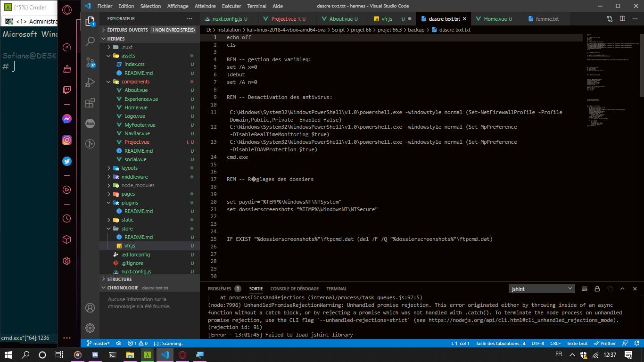Open notifications bell in status bar
This screenshot has height=362, width=644.
click(x=636, y=343)
